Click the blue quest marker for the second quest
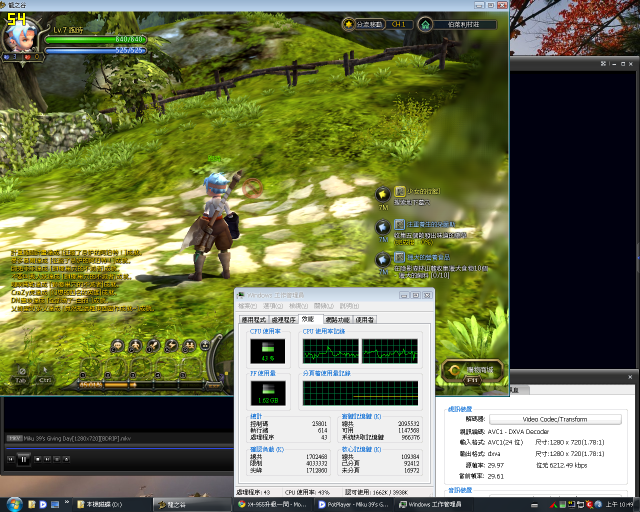This screenshot has height=512, width=640. tap(383, 227)
